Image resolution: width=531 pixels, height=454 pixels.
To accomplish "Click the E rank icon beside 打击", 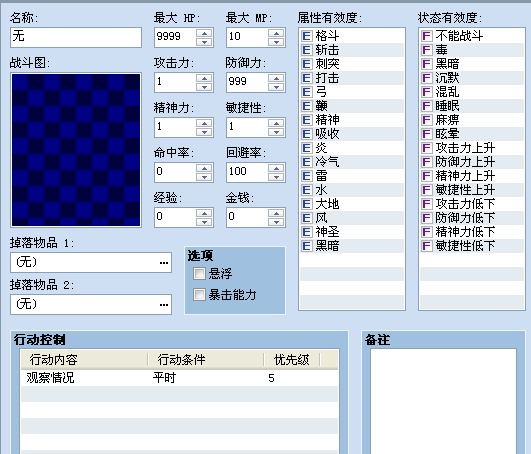I will pyautogui.click(x=306, y=78).
